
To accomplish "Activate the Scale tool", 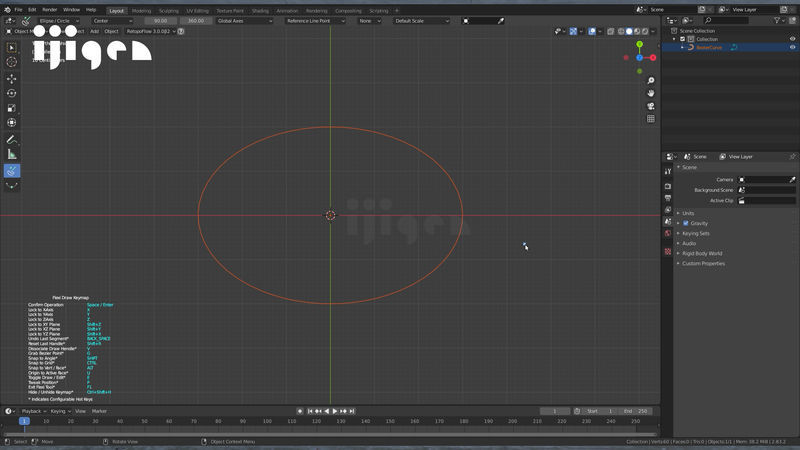I will [12, 108].
